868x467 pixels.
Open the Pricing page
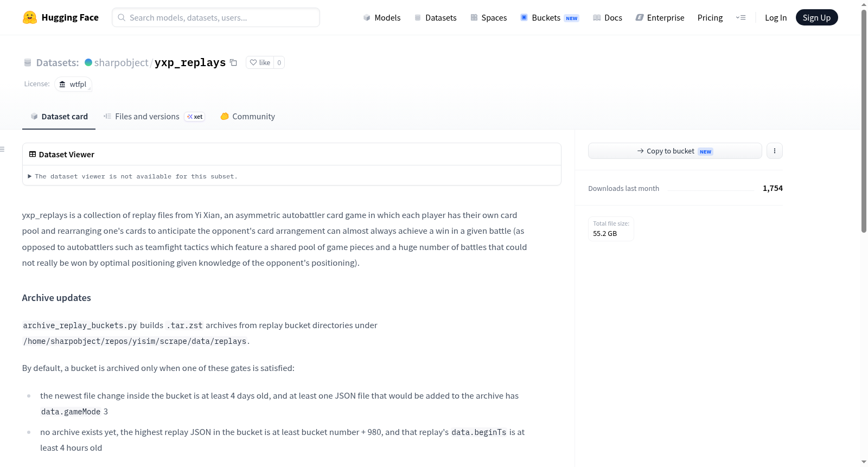710,17
